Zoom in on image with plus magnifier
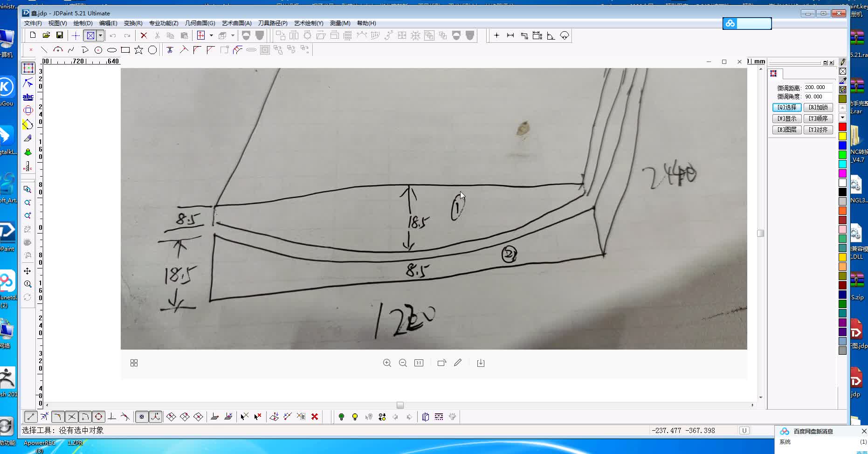The width and height of the screenshot is (868, 454). coord(387,363)
